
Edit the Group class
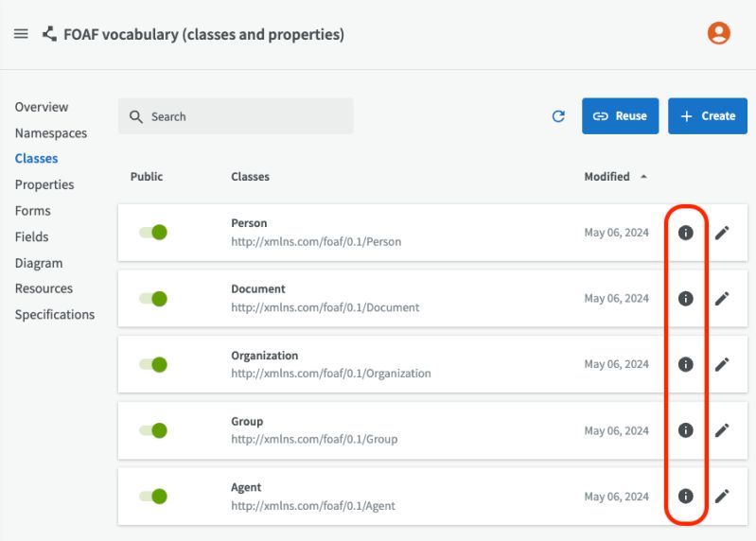pyautogui.click(x=722, y=430)
